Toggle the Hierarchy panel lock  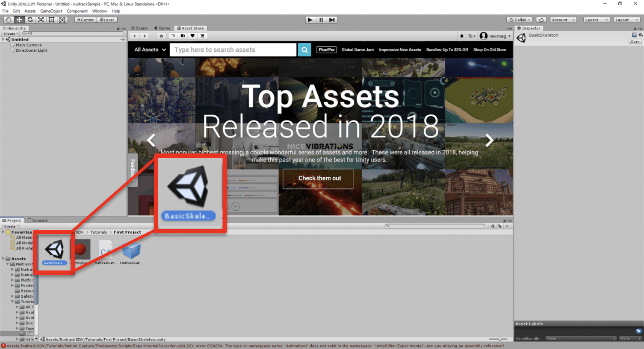[118, 29]
